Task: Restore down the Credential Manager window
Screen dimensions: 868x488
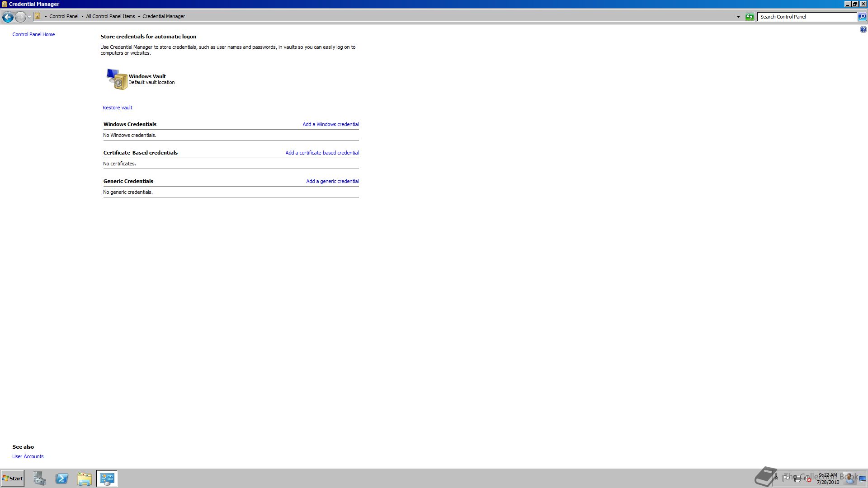Action: 855,4
